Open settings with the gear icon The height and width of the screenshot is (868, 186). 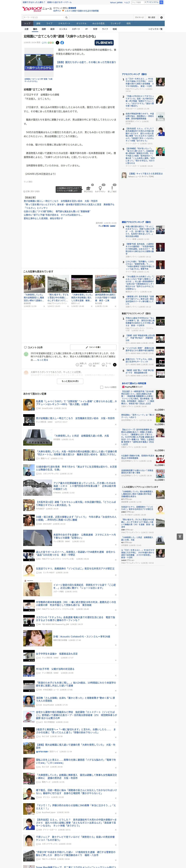tap(161, 18)
